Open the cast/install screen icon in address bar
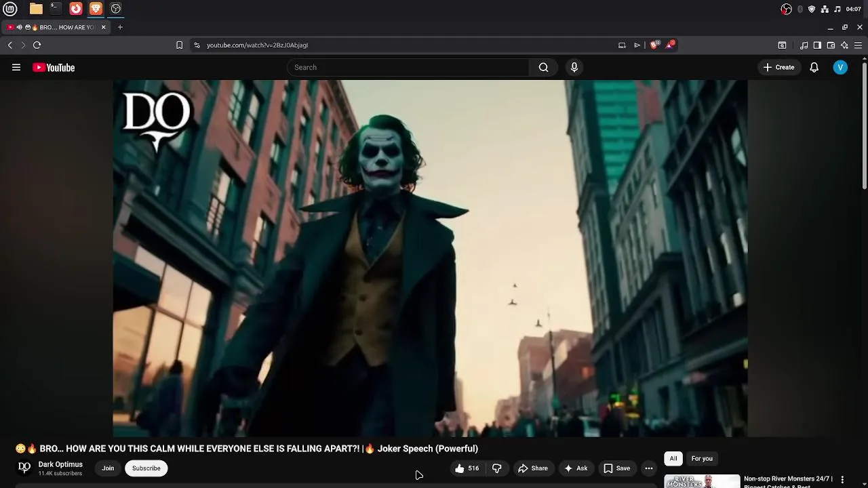 622,45
